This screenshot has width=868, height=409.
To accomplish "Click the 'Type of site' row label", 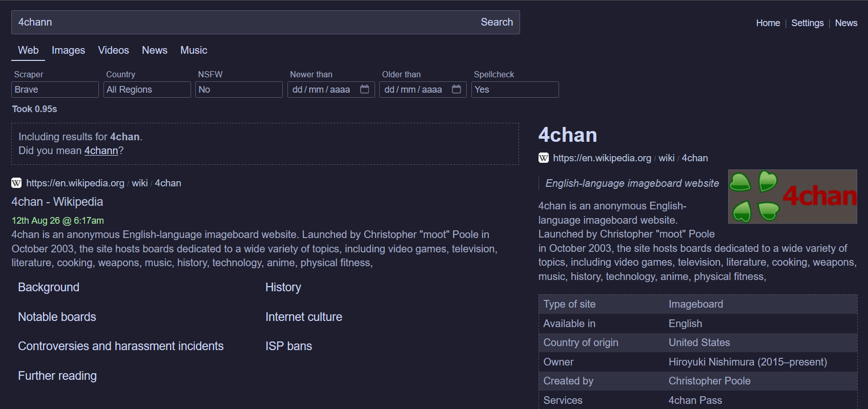I will (570, 304).
